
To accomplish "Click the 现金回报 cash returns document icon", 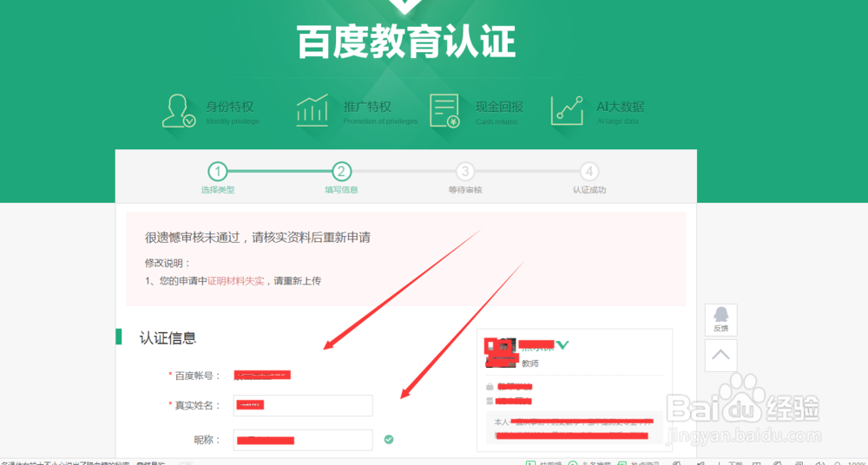I will (444, 111).
